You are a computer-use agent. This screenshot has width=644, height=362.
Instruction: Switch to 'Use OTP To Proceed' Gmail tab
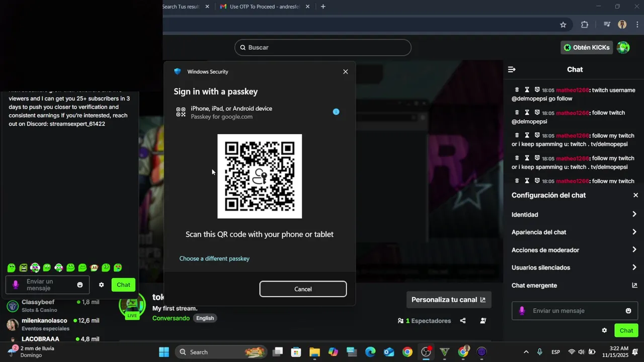(x=265, y=7)
